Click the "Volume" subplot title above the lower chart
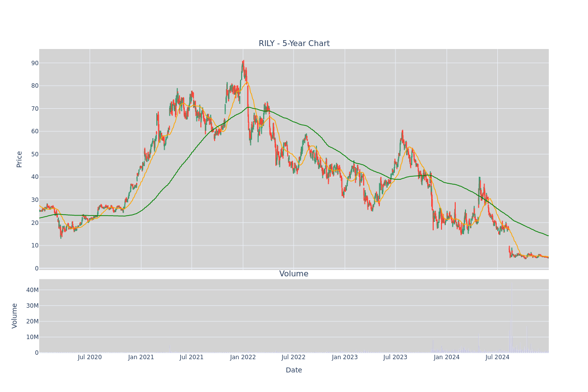 (x=294, y=274)
